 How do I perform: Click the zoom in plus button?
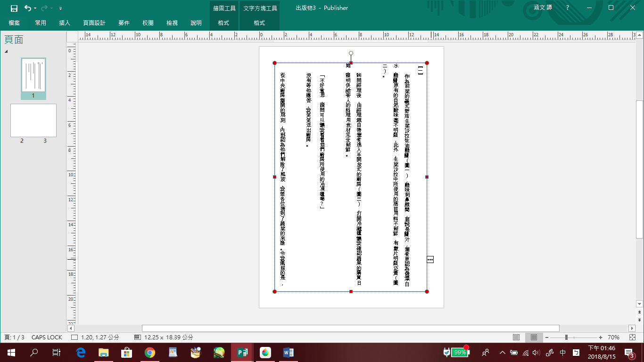601,337
